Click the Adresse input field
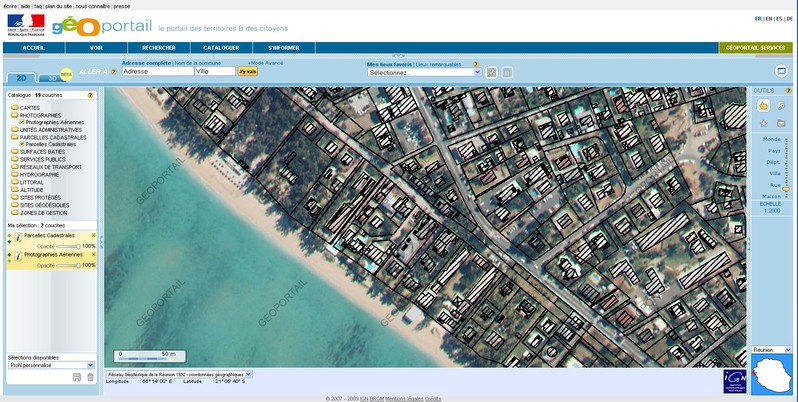Screen dimensions: 798x402 point(156,72)
